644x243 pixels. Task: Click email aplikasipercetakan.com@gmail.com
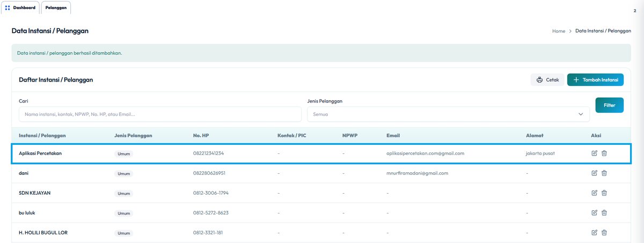click(x=425, y=153)
